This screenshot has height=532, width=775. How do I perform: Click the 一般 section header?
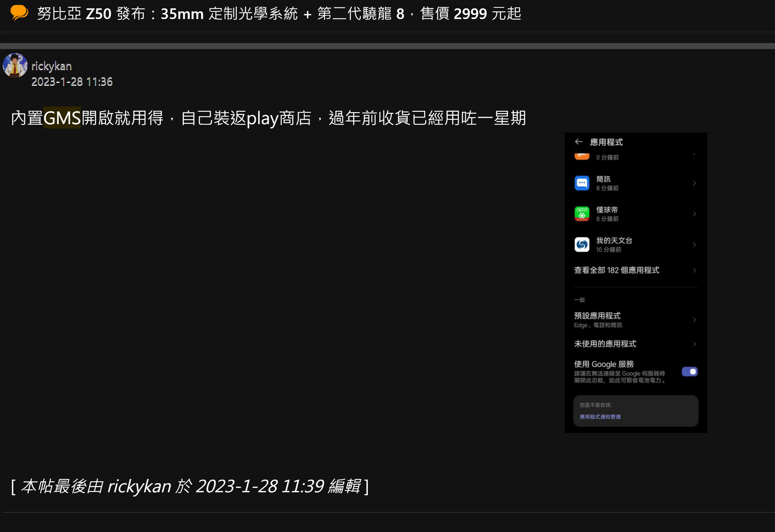pyautogui.click(x=579, y=300)
